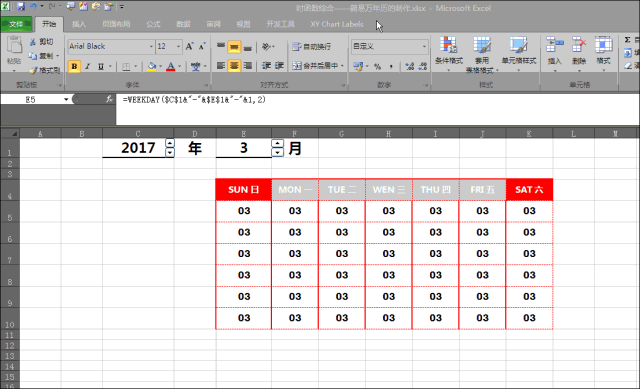Switch to the Formulas tab

pyautogui.click(x=153, y=24)
